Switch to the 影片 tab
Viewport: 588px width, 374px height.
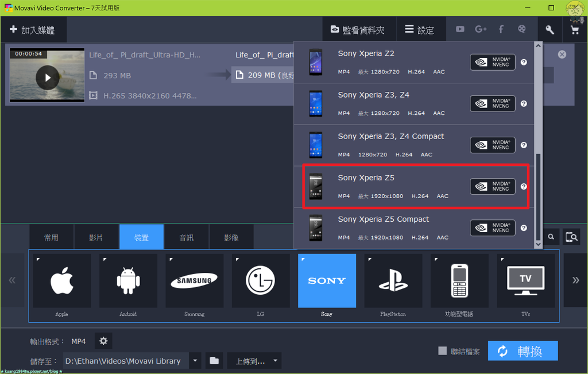coord(96,237)
